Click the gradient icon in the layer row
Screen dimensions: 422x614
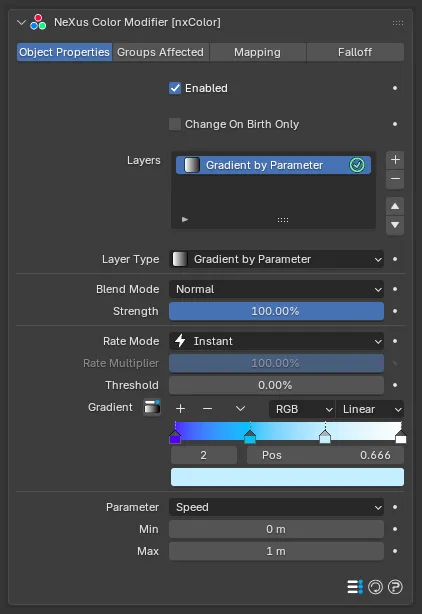[x=192, y=165]
